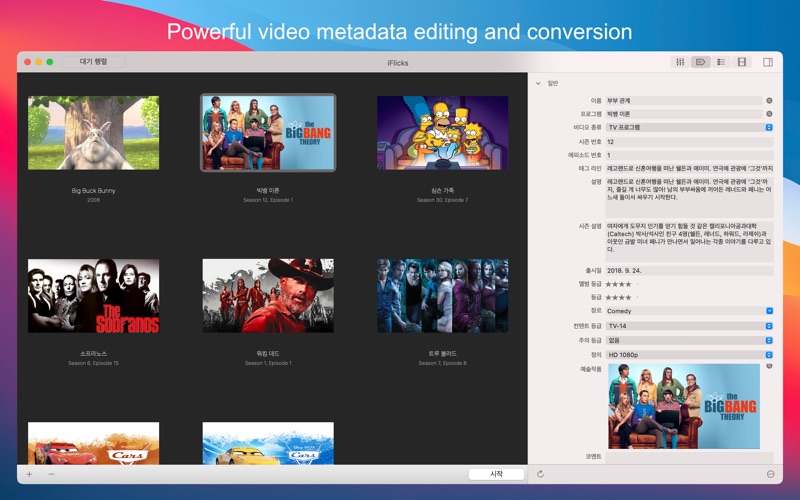This screenshot has height=500, width=800.
Task: Click the "Season 1, Episode 1" caption
Action: pyautogui.click(x=268, y=363)
